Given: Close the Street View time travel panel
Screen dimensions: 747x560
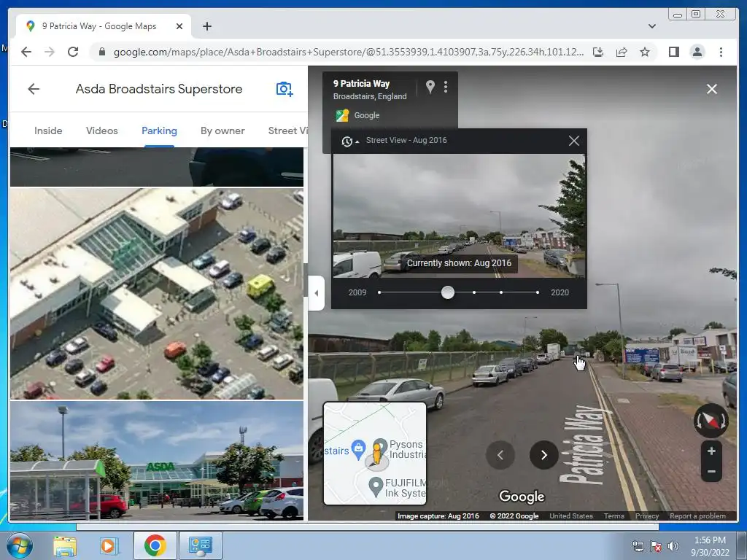Looking at the screenshot, I should 573,141.
